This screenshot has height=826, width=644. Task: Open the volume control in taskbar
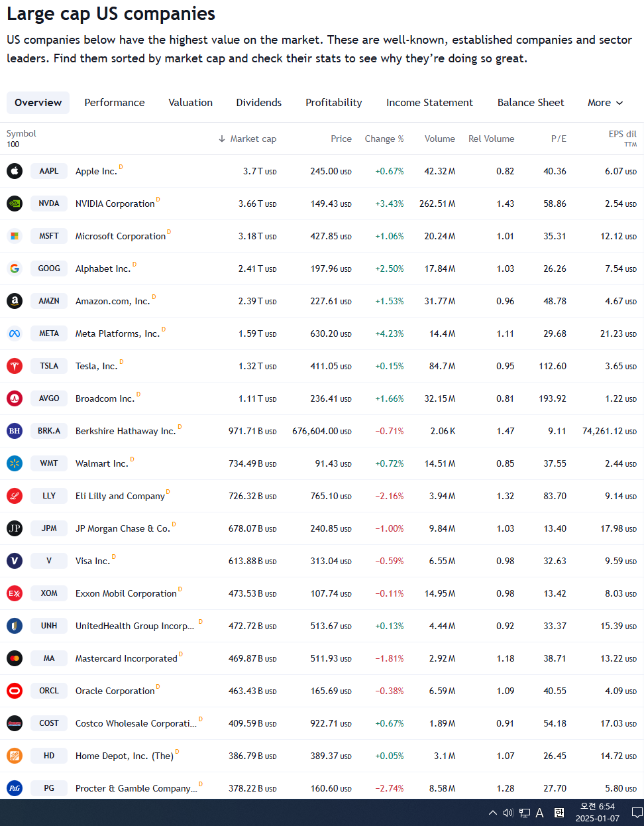pyautogui.click(x=508, y=813)
